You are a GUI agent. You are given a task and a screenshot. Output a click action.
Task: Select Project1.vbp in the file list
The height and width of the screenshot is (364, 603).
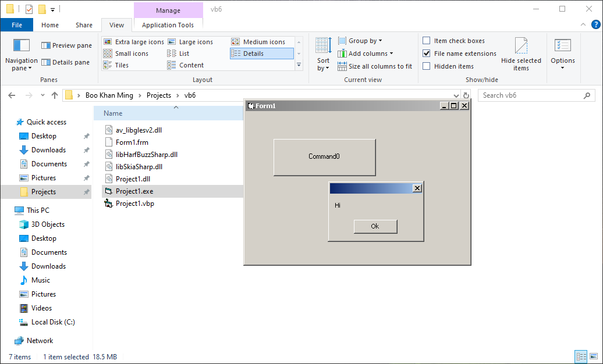click(x=134, y=204)
